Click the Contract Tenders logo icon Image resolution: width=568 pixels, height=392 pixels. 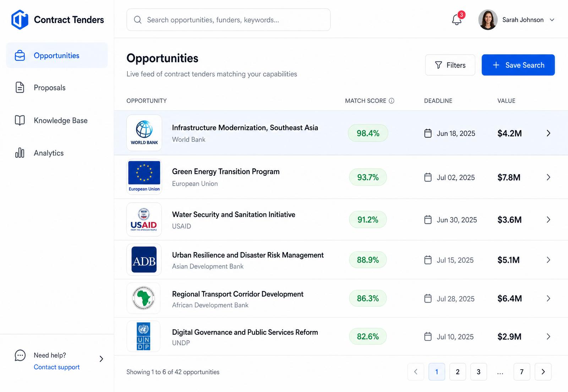(x=20, y=20)
